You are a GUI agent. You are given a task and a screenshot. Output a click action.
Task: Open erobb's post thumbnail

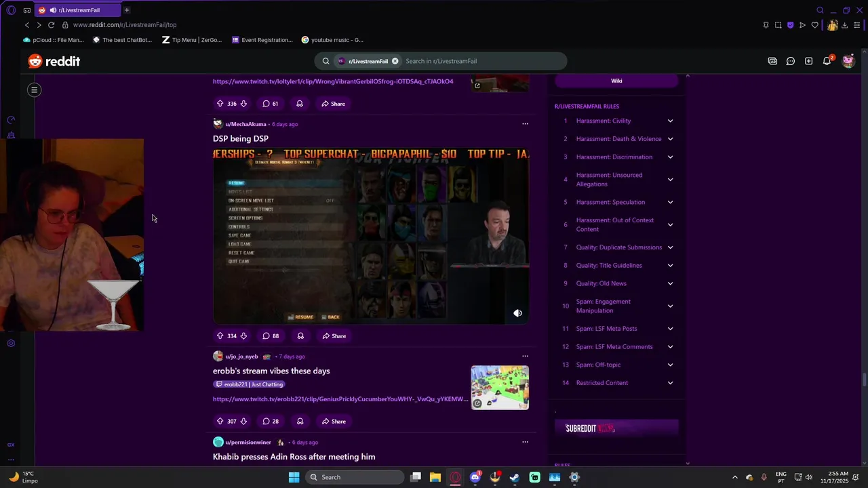tap(500, 388)
